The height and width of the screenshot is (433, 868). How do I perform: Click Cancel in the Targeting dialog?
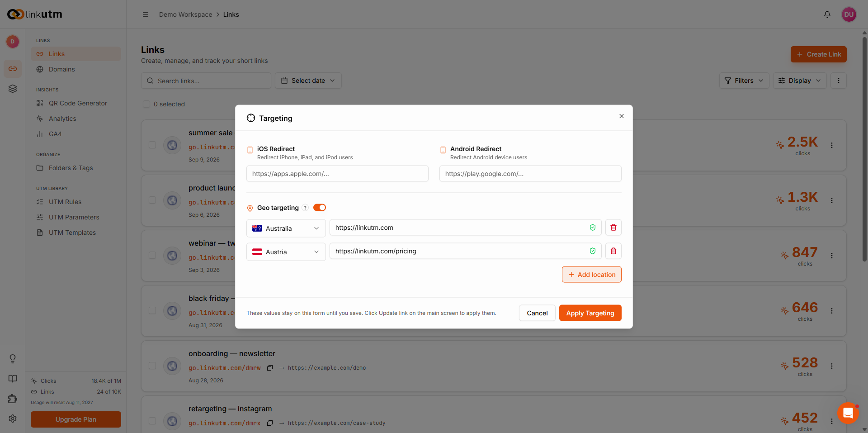(537, 313)
